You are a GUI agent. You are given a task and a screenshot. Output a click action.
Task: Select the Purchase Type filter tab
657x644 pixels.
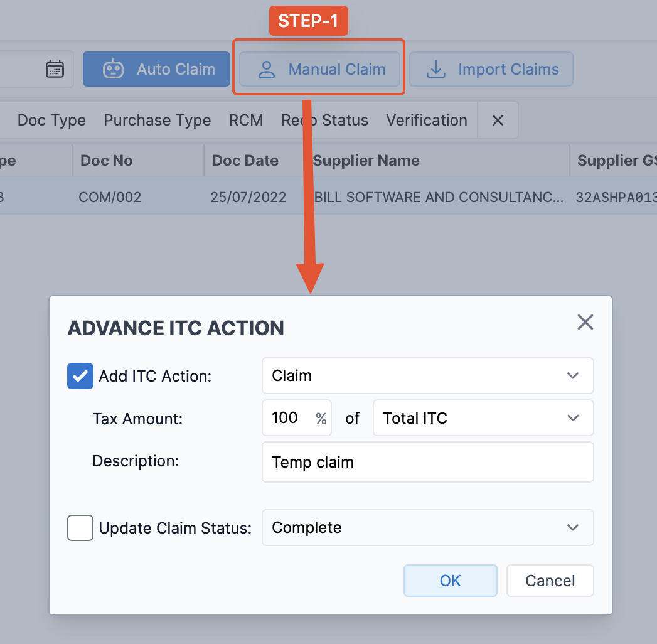158,121
